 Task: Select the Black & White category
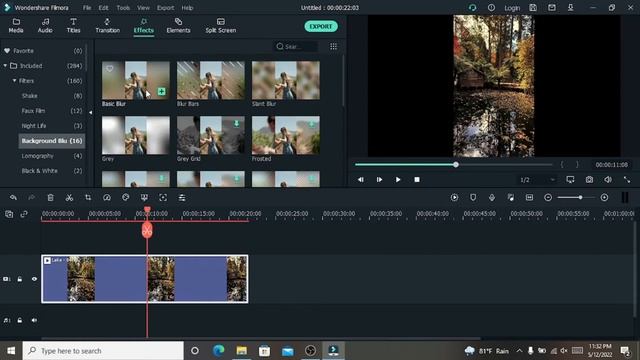(39, 171)
